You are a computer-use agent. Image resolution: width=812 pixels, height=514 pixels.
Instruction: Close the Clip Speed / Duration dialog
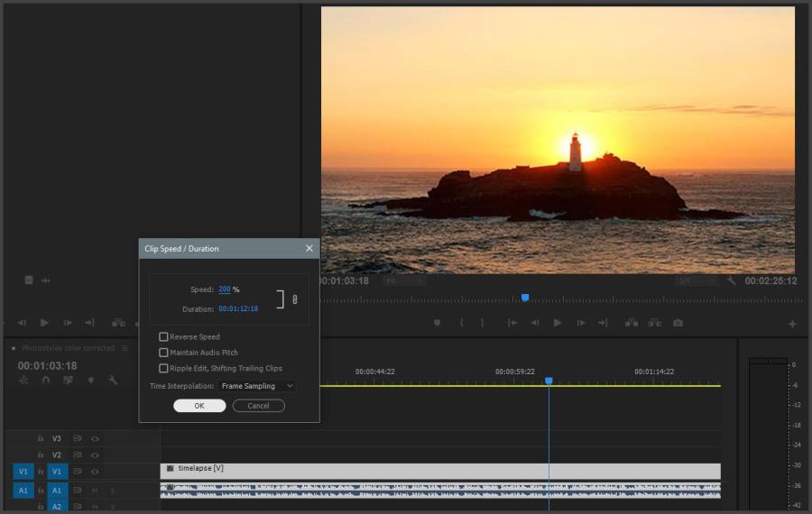tap(309, 249)
